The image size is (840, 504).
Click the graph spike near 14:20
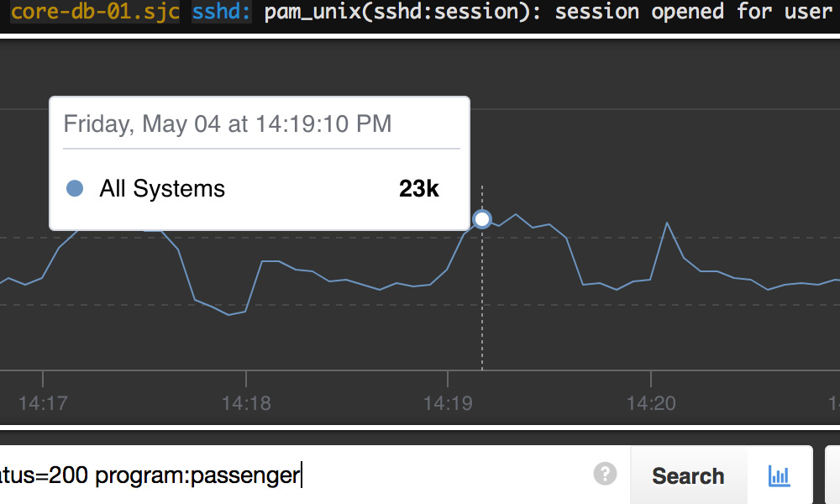(667, 223)
